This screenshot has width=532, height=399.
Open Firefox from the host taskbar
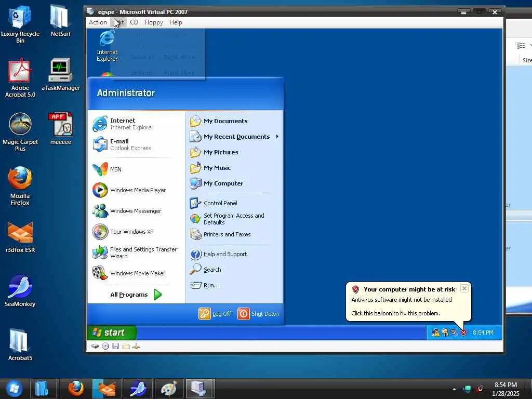(76, 389)
